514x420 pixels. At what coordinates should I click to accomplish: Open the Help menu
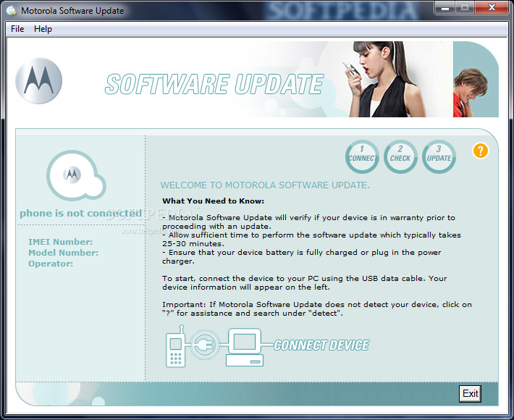pos(43,29)
